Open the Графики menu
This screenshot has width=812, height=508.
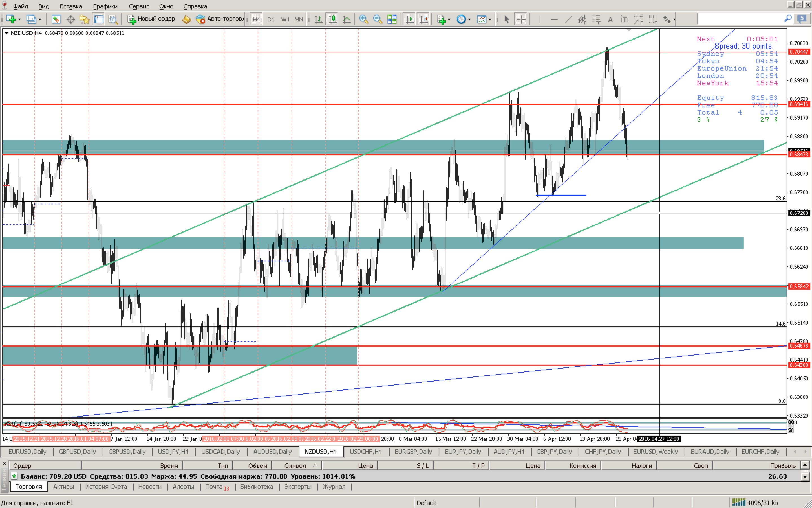105,6
